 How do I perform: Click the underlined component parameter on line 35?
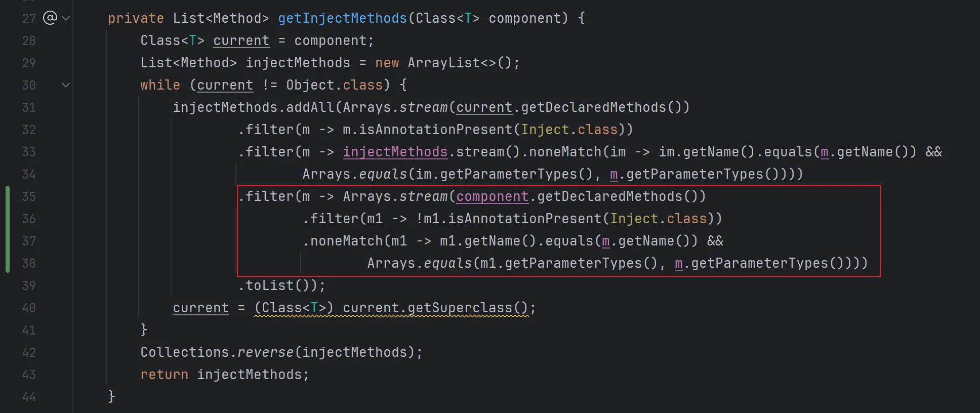492,196
